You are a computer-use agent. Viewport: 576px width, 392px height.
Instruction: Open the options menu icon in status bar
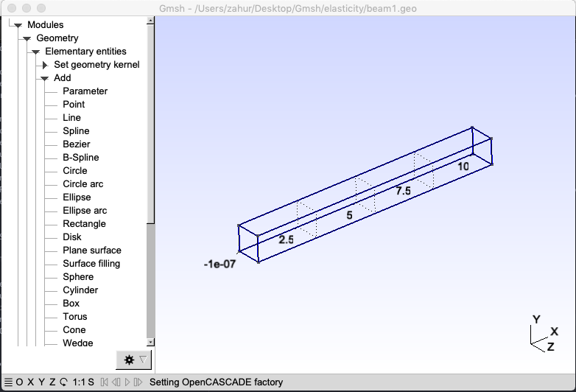(8, 382)
